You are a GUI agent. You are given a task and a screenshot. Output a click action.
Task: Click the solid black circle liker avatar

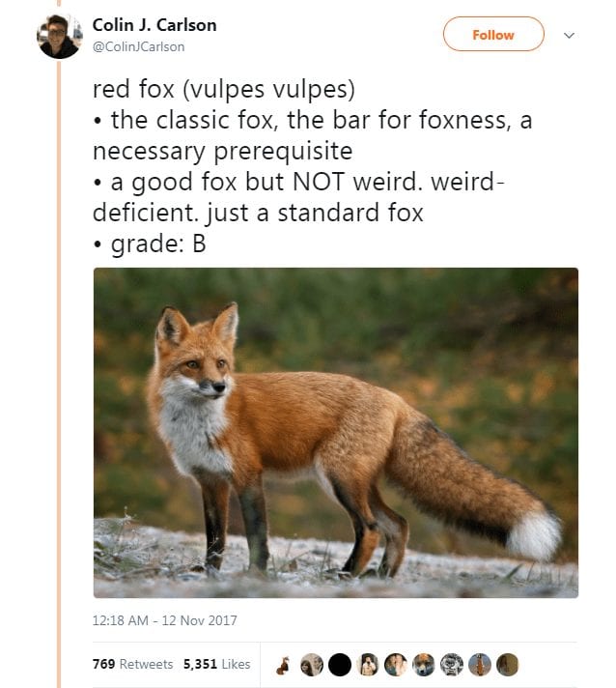coord(340,665)
